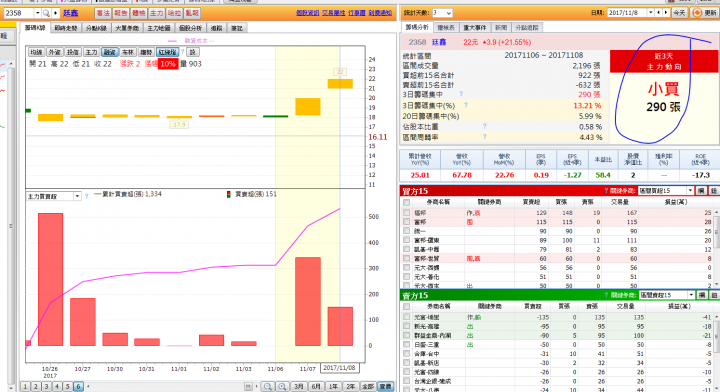Toggle the 投信 chart overlay
Screen dimensions: 720x392
[73, 52]
